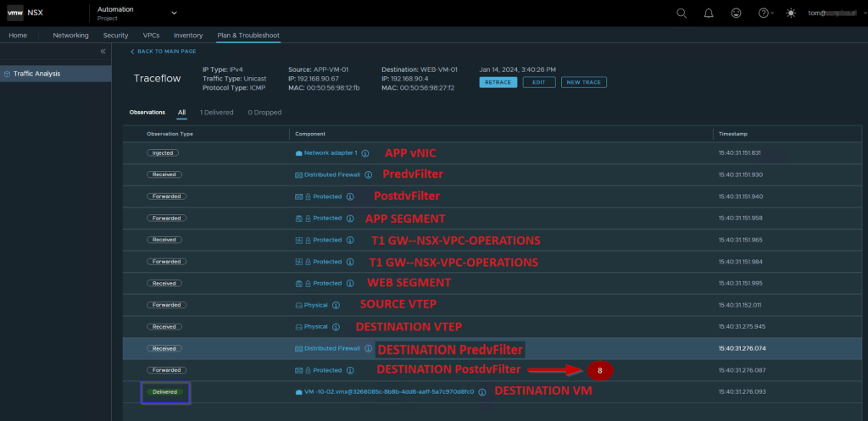Collapse the left sidebar with double chevron
This screenshot has width=868, height=421.
(x=103, y=52)
